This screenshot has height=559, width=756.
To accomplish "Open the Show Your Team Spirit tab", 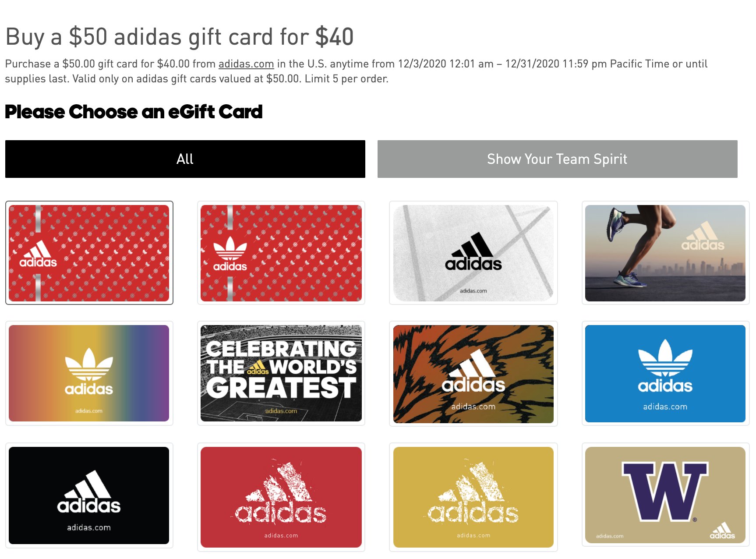I will coord(557,159).
